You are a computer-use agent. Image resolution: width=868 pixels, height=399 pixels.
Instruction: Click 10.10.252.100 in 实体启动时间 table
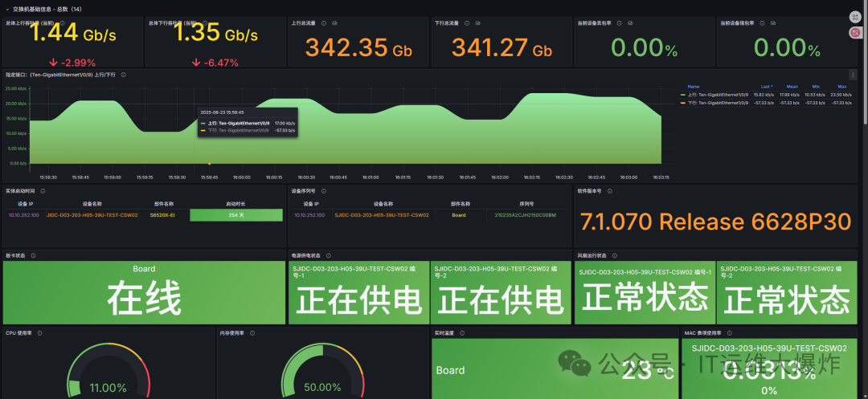click(24, 215)
